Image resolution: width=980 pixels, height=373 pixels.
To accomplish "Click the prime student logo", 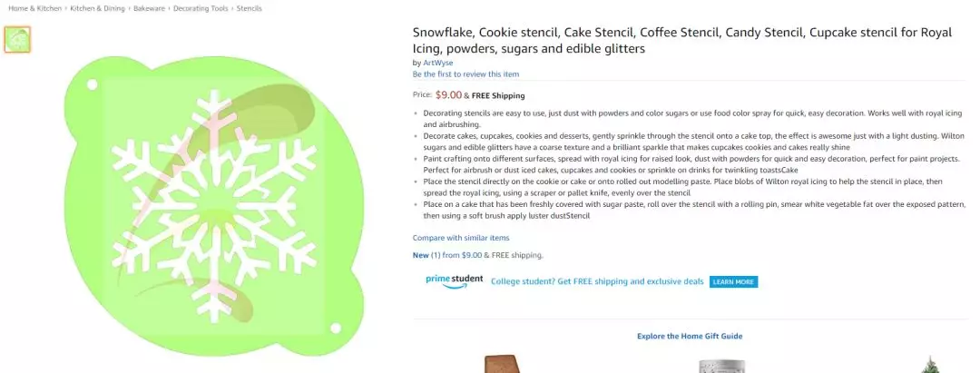I will click(455, 280).
